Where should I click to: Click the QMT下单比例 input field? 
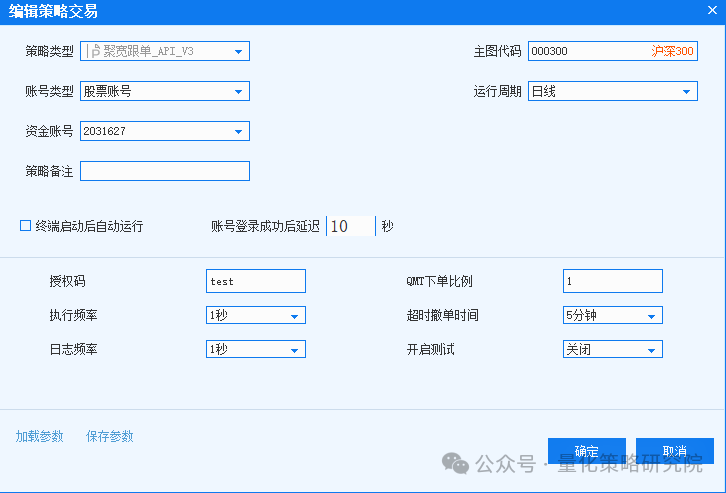(613, 281)
